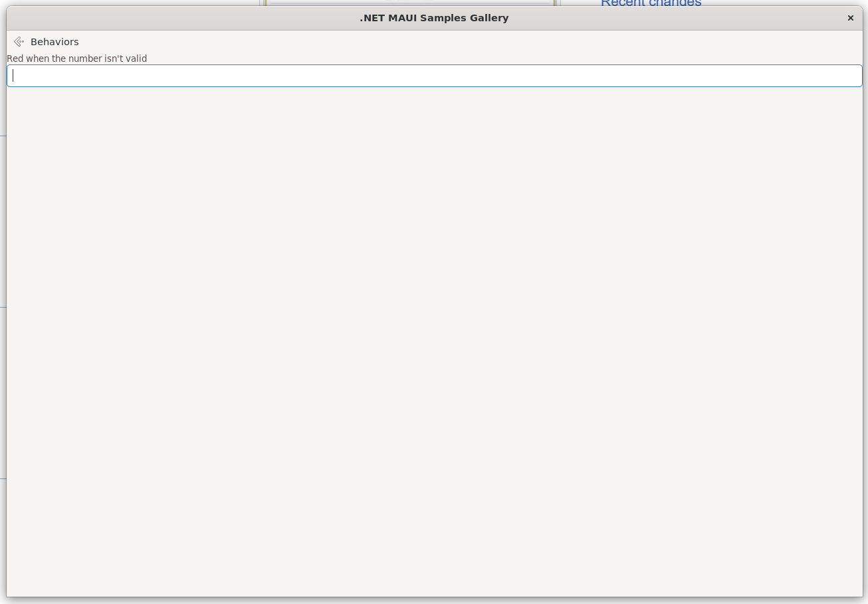The image size is (868, 604).
Task: Click the Behaviors page title
Action: pyautogui.click(x=54, y=42)
